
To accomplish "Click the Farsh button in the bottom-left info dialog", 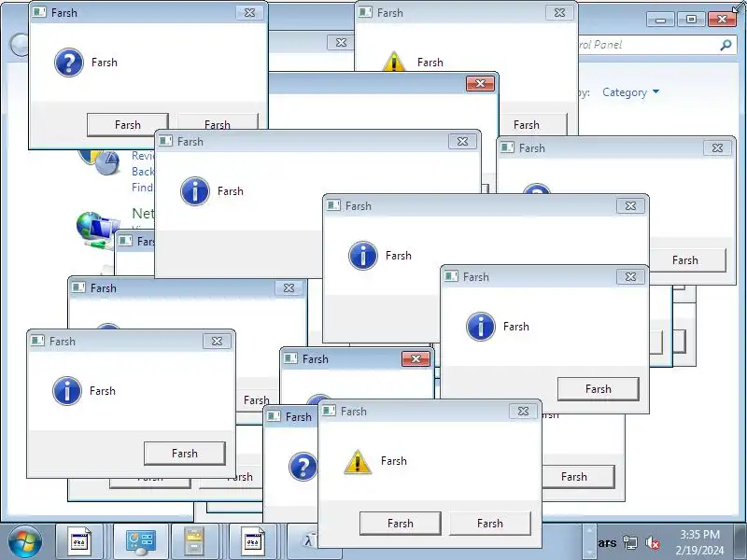I will point(185,454).
